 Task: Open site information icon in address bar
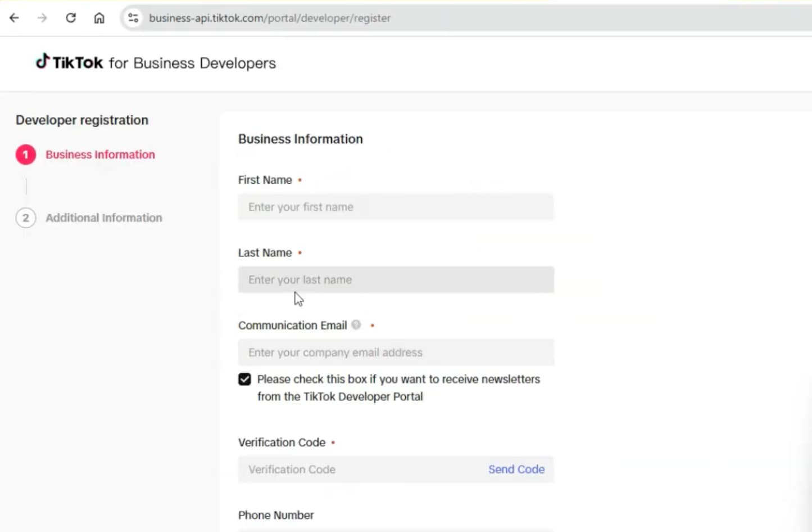tap(133, 18)
